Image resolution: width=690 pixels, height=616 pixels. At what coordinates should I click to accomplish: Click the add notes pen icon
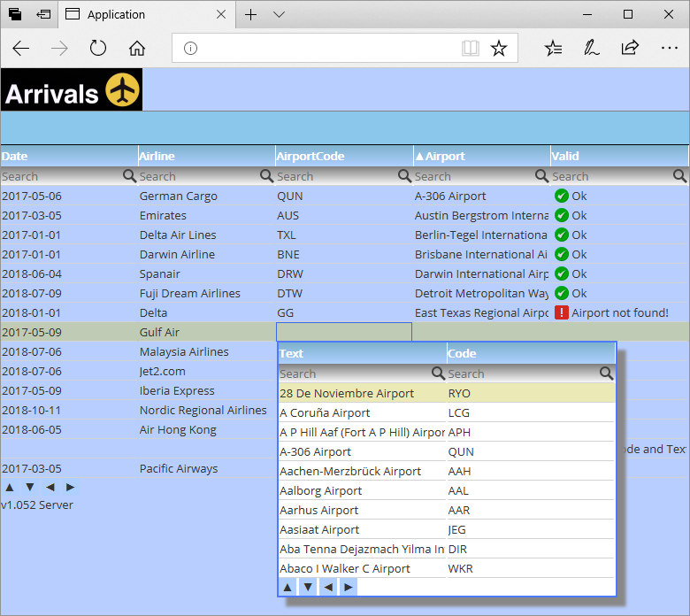[592, 49]
